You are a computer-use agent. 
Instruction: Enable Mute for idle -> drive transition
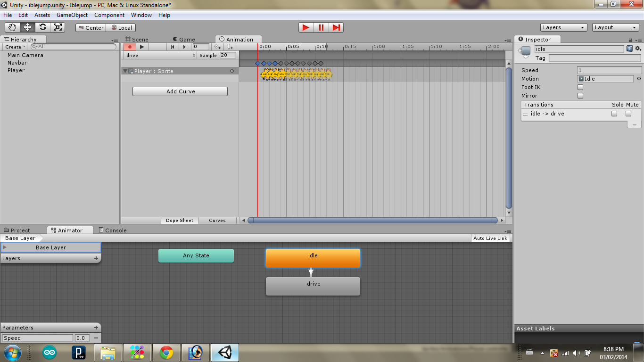tap(628, 114)
